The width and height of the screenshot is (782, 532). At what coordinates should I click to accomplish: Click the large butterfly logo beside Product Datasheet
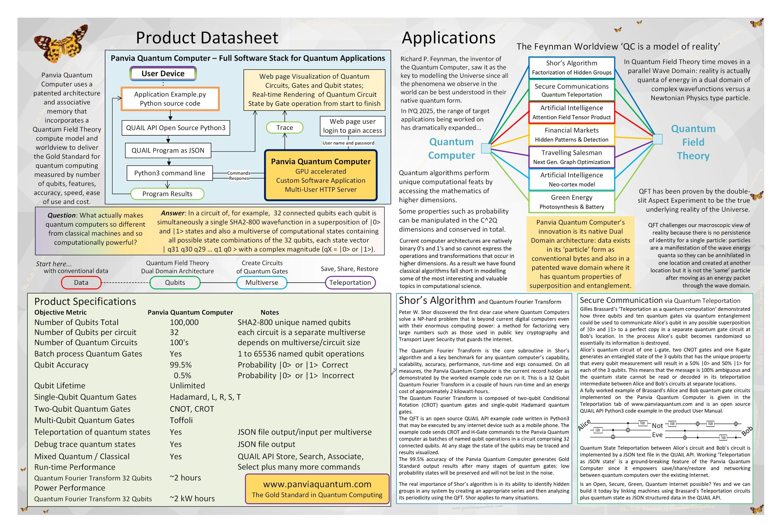(61, 43)
